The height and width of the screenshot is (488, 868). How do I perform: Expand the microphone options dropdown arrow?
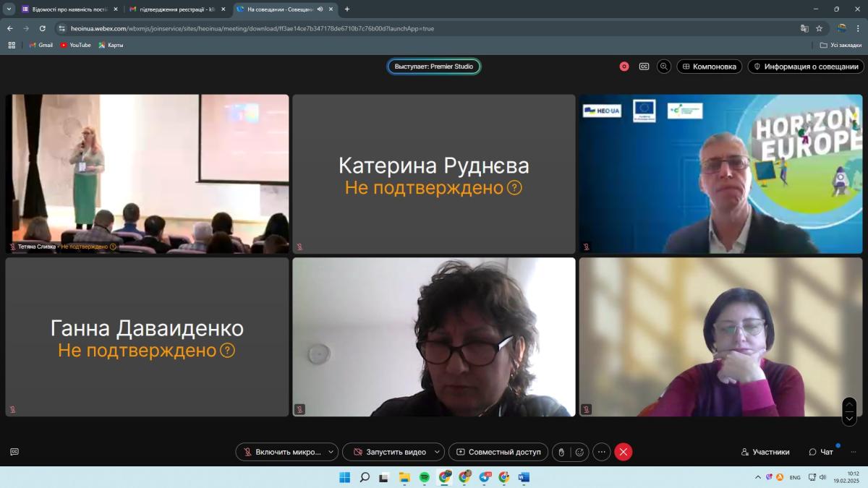point(331,452)
